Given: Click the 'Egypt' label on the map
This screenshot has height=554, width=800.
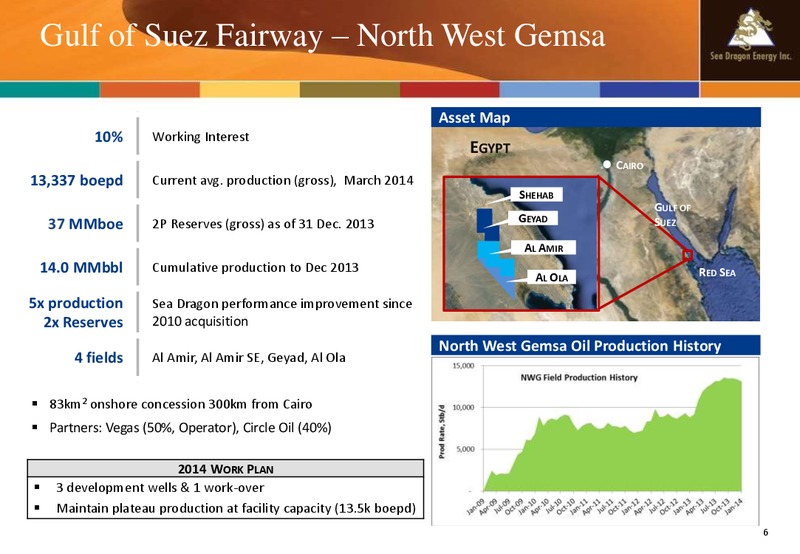Looking at the screenshot, I should pyautogui.click(x=490, y=148).
